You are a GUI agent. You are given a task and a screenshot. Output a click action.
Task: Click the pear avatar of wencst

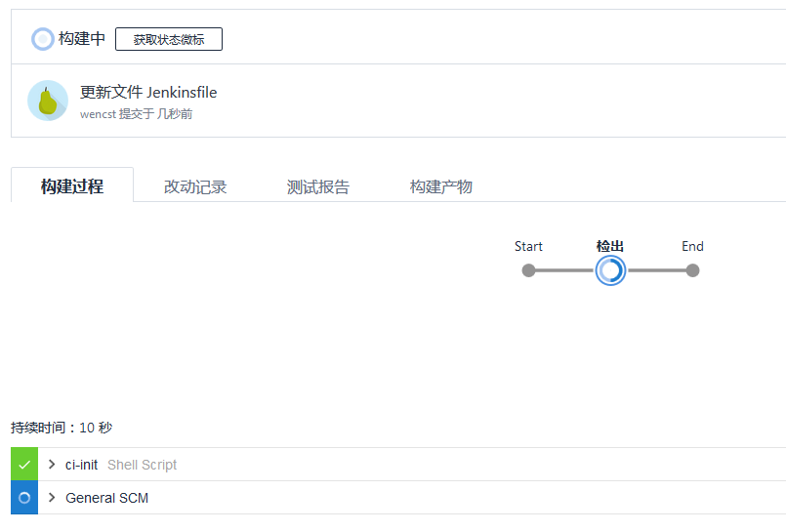tap(48, 101)
